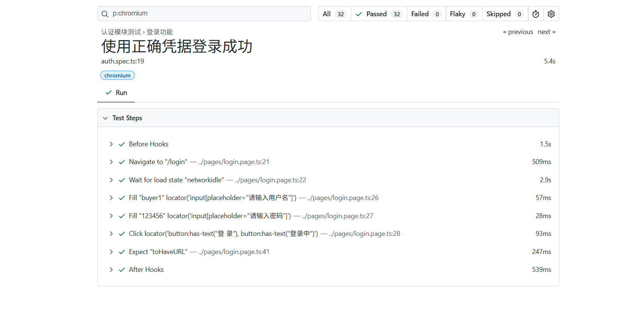Image resolution: width=644 pixels, height=318 pixels.
Task: Expand Click locator login button step
Action: [x=111, y=234]
